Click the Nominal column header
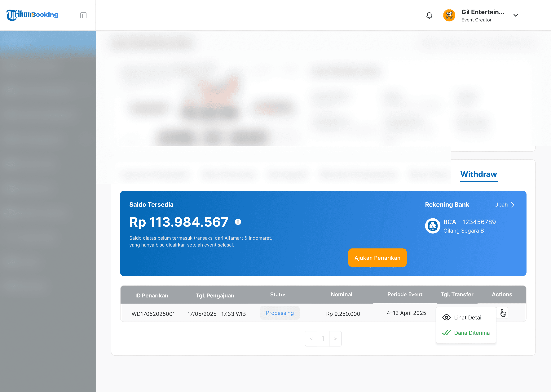 coord(341,294)
